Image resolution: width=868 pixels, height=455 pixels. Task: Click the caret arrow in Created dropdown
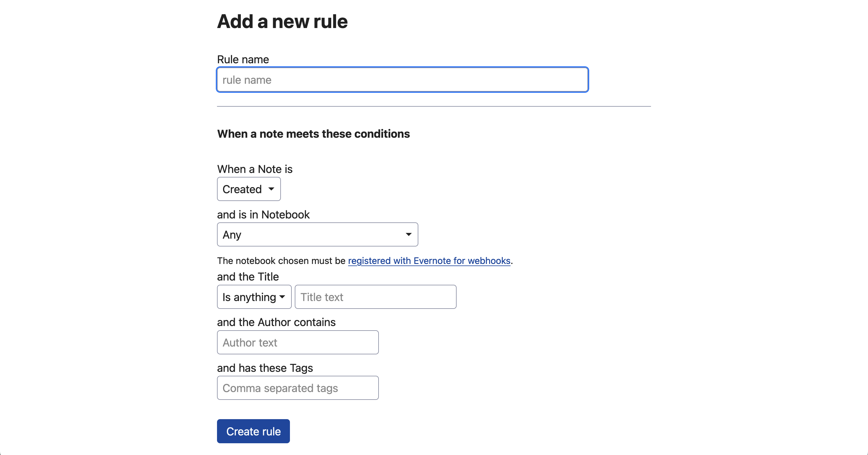click(271, 189)
